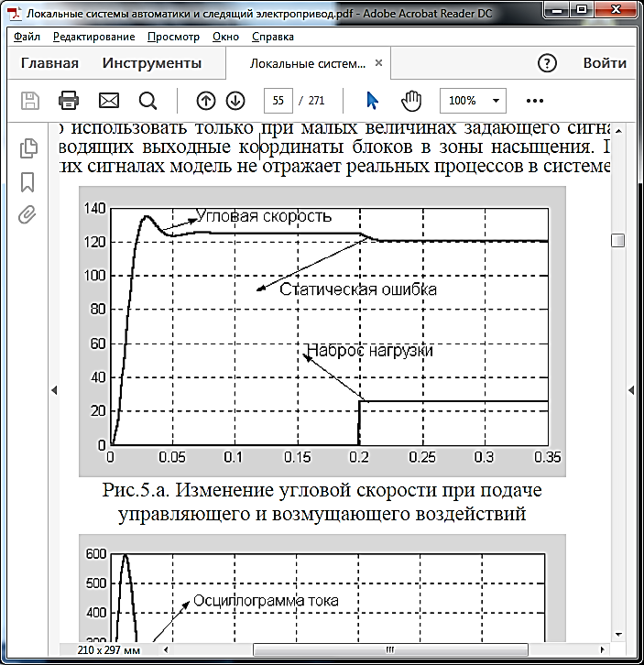Viewport: 644px width, 665px height.
Task: Activate the Selection arrow tool
Action: 372,100
